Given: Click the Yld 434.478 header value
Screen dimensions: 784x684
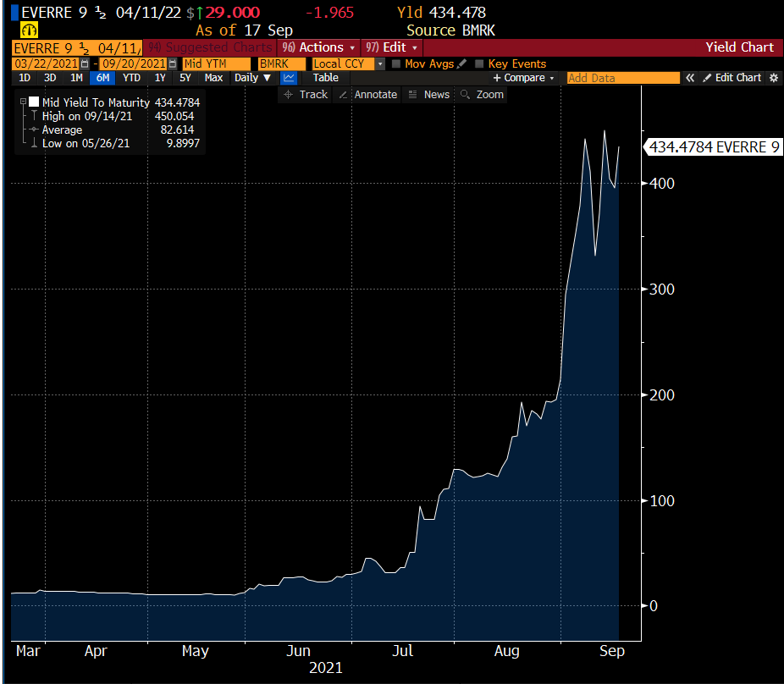Looking at the screenshot, I should pos(441,13).
